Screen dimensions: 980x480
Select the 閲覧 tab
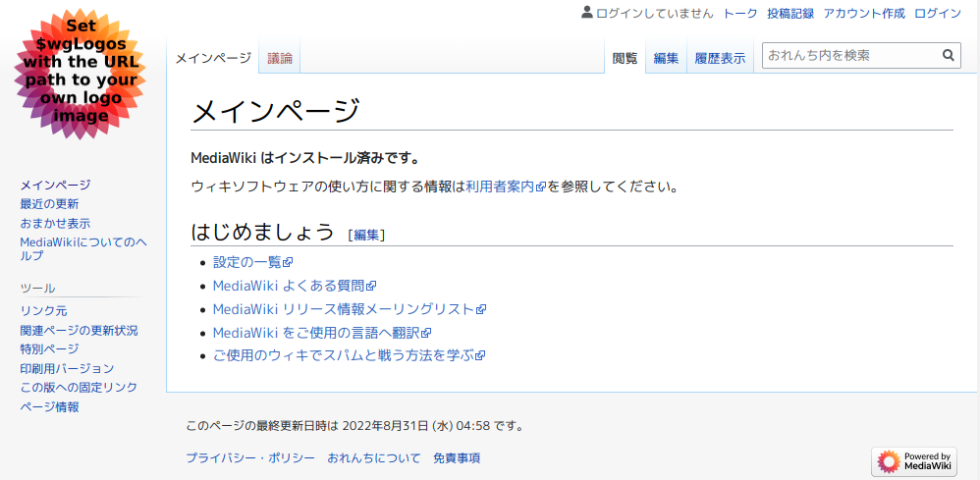tap(625, 59)
